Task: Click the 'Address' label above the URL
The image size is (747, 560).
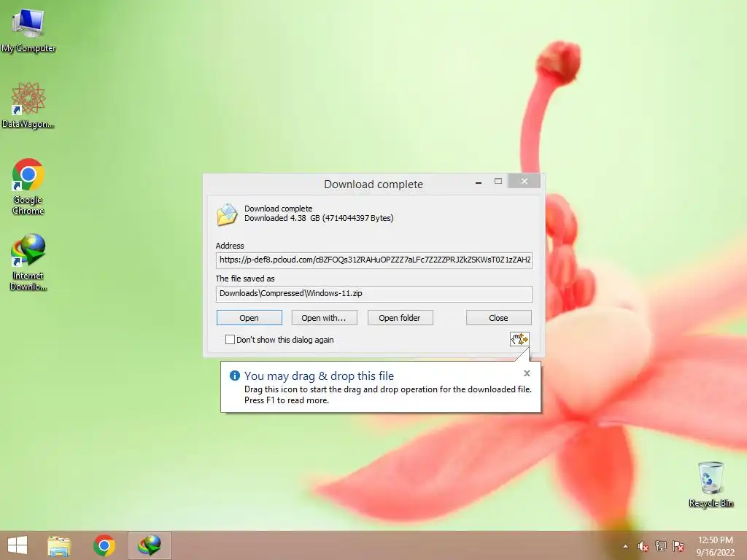Action: click(x=230, y=246)
